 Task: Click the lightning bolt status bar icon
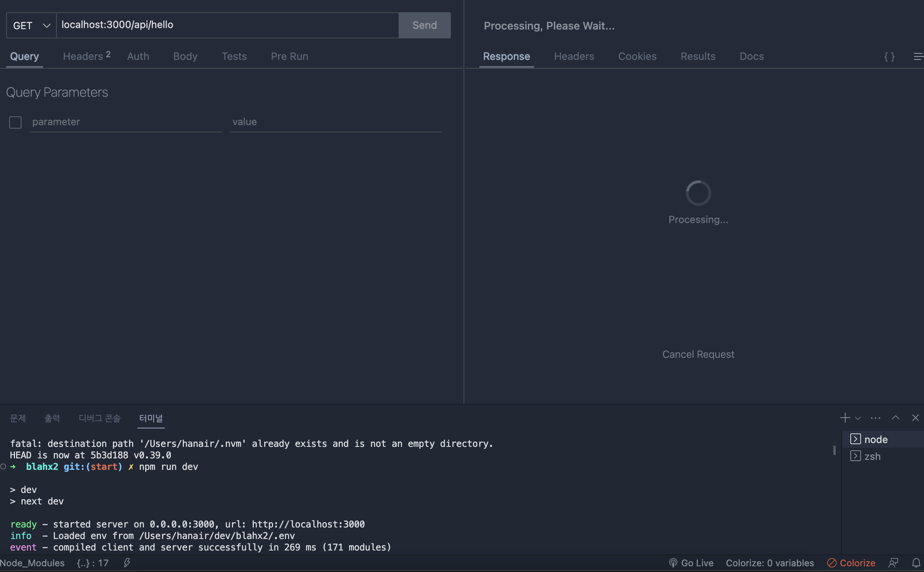pos(127,563)
